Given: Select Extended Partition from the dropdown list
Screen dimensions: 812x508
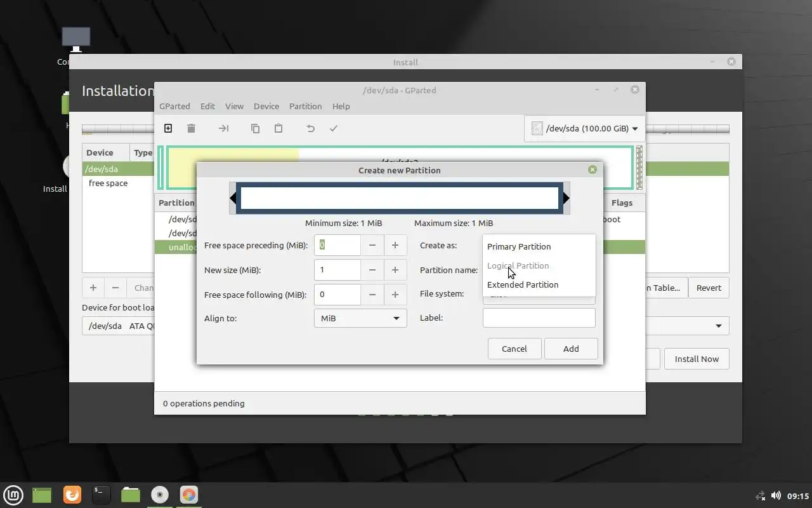Looking at the screenshot, I should coord(539,284).
